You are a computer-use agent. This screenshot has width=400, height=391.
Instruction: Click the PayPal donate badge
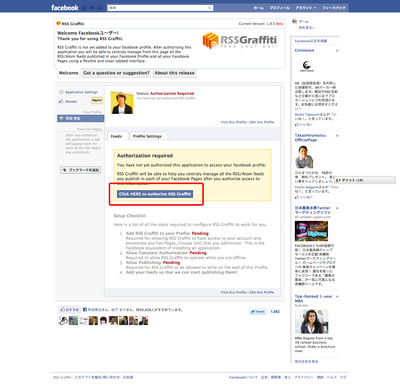coord(97,100)
